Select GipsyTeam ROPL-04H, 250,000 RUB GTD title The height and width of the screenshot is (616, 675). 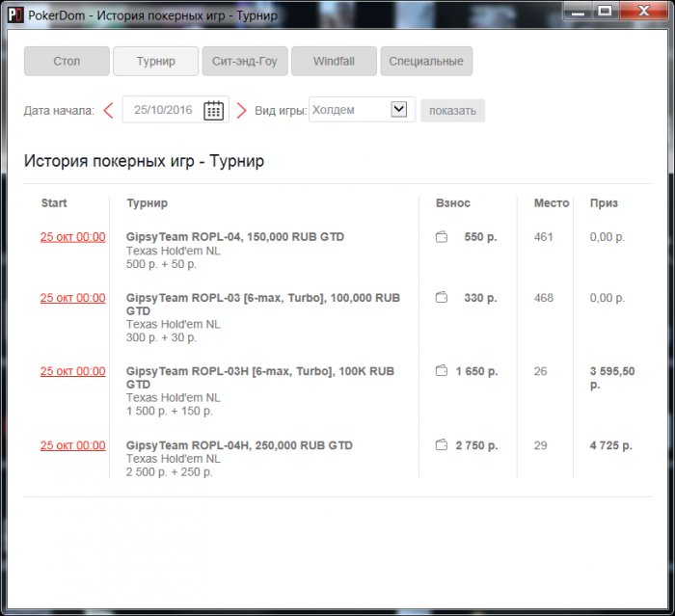pos(239,445)
